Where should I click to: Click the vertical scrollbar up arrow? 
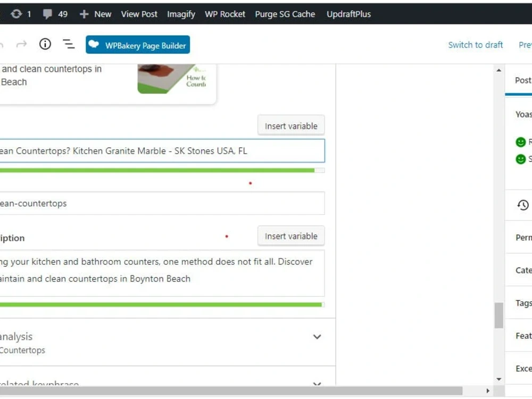499,71
